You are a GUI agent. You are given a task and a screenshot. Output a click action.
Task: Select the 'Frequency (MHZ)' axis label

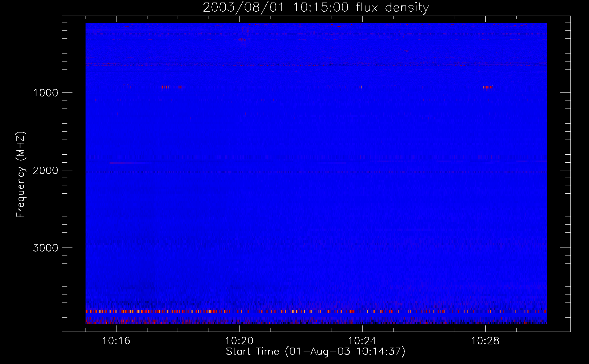(x=20, y=175)
